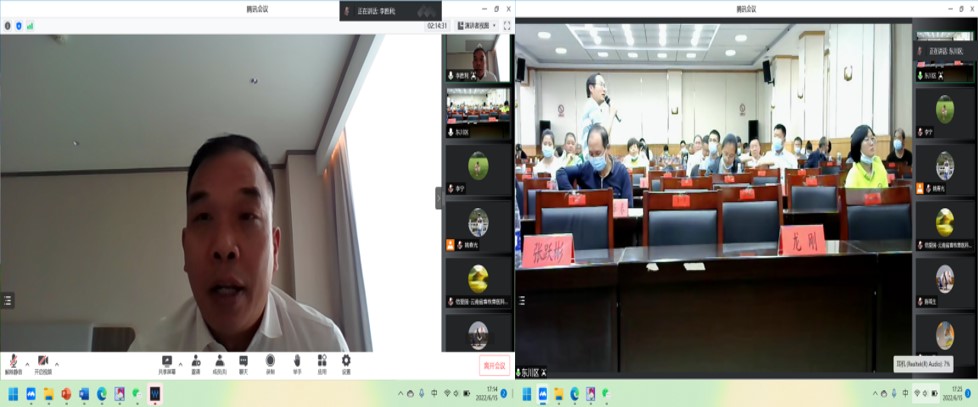
Task: Open microphone options arrow beside the mute button
Action: point(27,364)
